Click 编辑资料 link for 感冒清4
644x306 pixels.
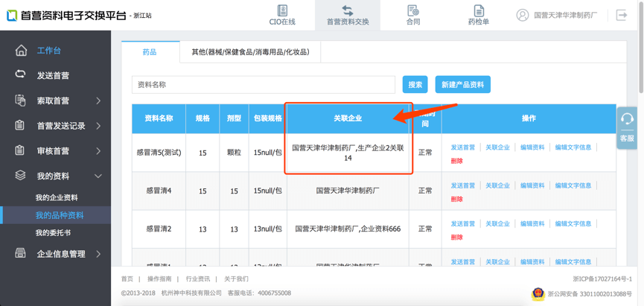[x=532, y=185]
